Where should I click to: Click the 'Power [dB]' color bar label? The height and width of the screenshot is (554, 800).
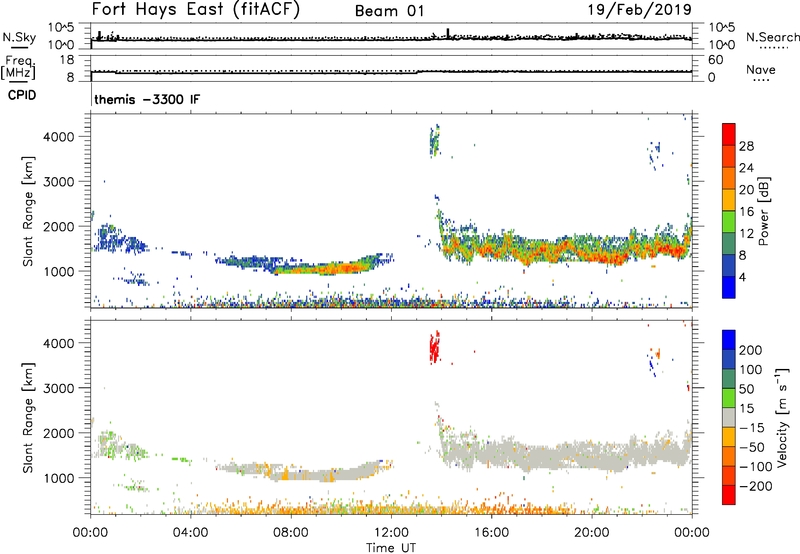(764, 211)
